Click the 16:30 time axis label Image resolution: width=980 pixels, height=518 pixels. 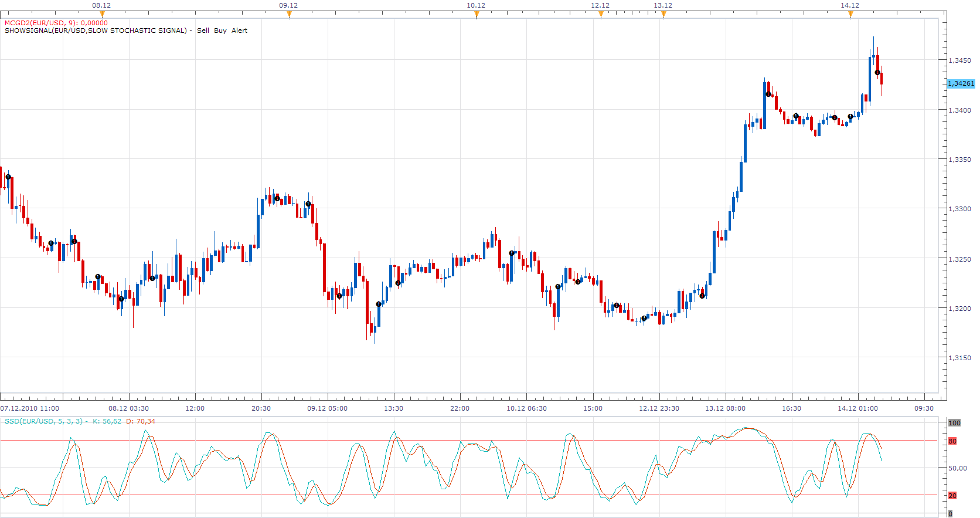coord(791,408)
